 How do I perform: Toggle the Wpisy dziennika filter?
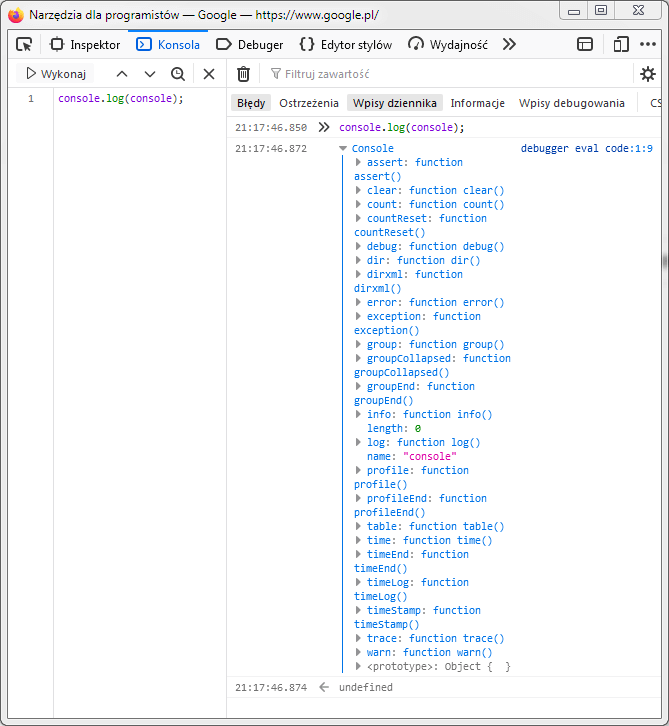click(x=395, y=103)
